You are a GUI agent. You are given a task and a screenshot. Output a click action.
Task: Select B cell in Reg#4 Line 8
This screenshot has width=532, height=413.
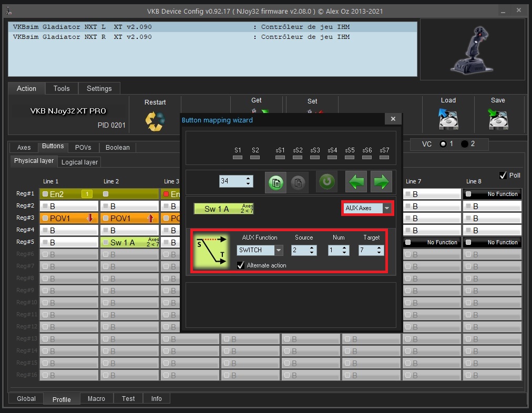(492, 230)
